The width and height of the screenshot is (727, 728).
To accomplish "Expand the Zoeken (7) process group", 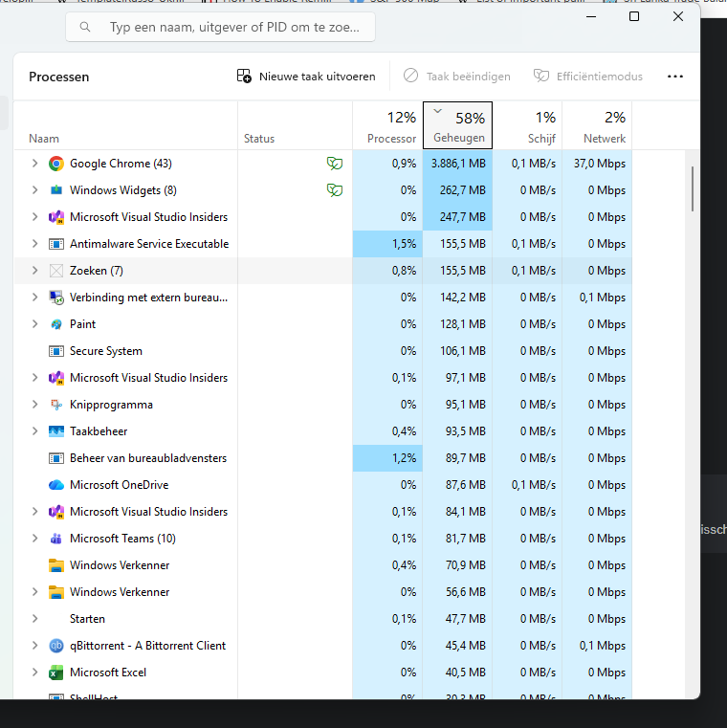I will [34, 271].
